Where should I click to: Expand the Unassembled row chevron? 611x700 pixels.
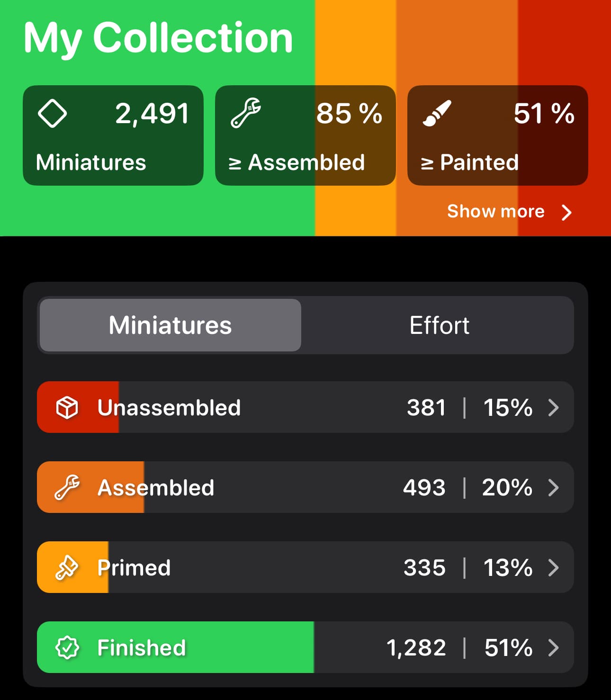[x=553, y=407]
